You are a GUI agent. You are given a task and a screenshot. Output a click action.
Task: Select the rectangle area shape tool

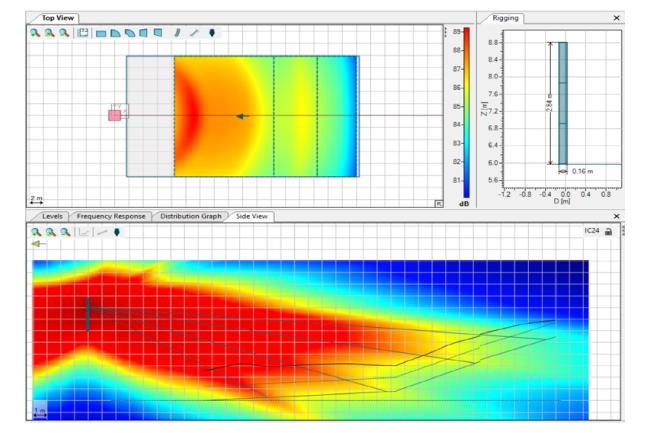point(101,33)
